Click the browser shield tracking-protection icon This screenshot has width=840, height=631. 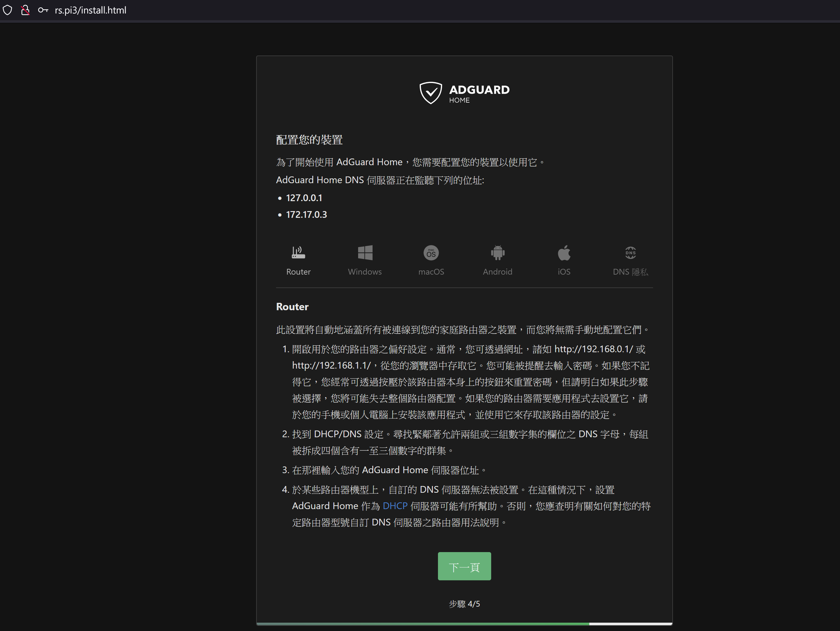8,10
